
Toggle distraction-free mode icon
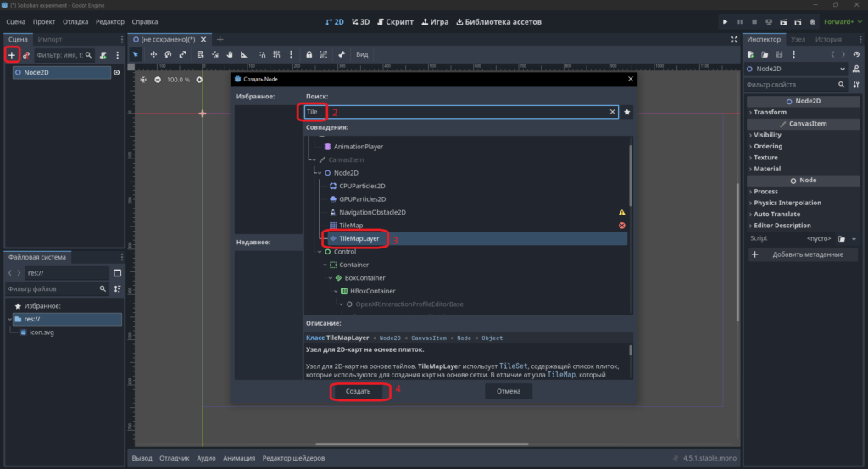point(733,39)
